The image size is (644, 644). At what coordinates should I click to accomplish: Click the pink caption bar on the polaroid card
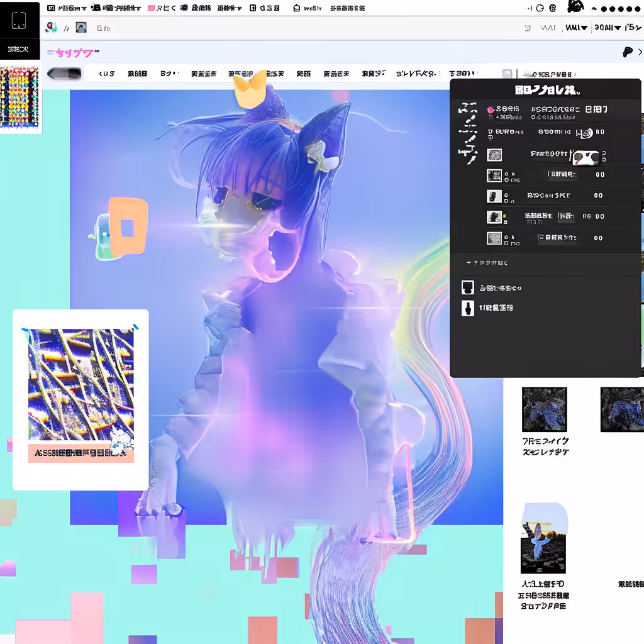(x=81, y=453)
